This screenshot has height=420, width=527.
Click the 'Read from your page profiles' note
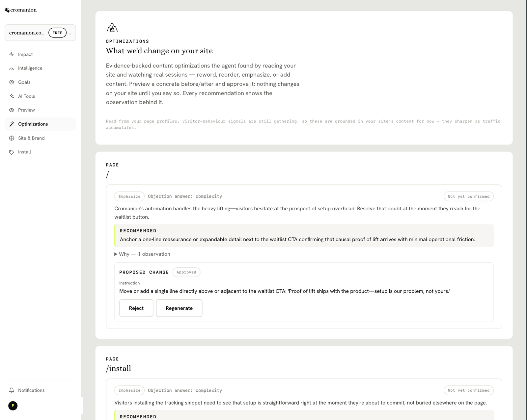303,124
